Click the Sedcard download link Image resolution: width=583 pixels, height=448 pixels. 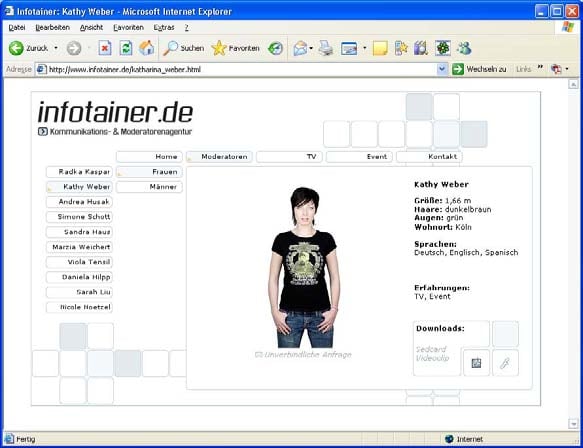pyautogui.click(x=431, y=349)
